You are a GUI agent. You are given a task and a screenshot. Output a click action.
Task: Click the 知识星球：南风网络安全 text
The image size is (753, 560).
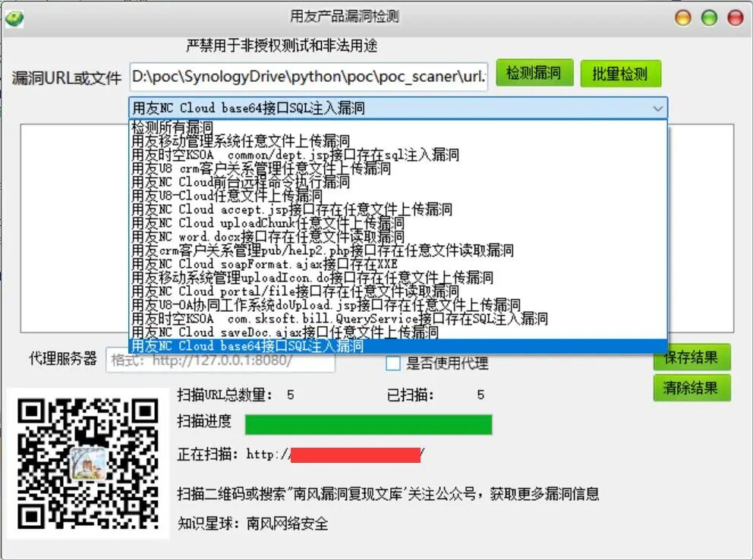coord(253,523)
